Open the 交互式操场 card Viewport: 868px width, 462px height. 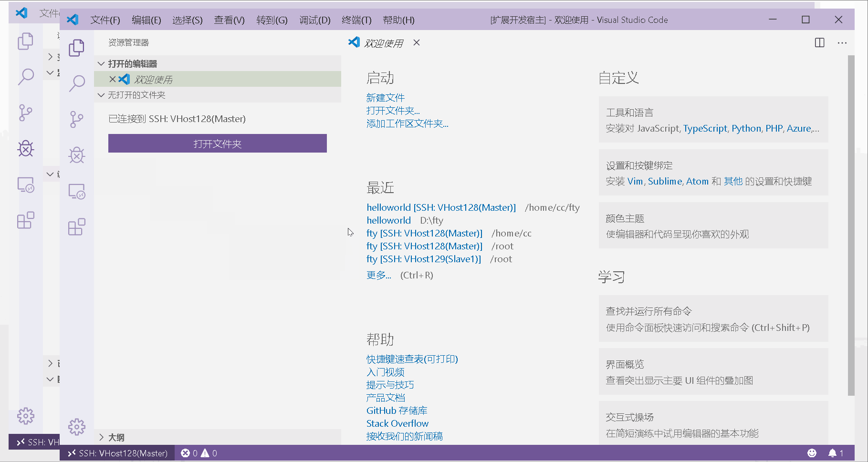713,423
